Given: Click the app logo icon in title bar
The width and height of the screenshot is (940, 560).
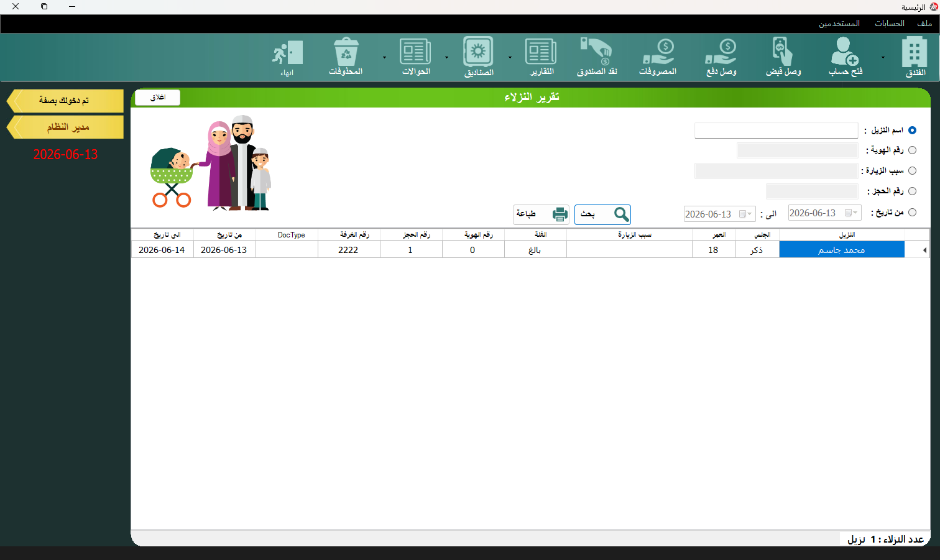Looking at the screenshot, I should [933, 7].
